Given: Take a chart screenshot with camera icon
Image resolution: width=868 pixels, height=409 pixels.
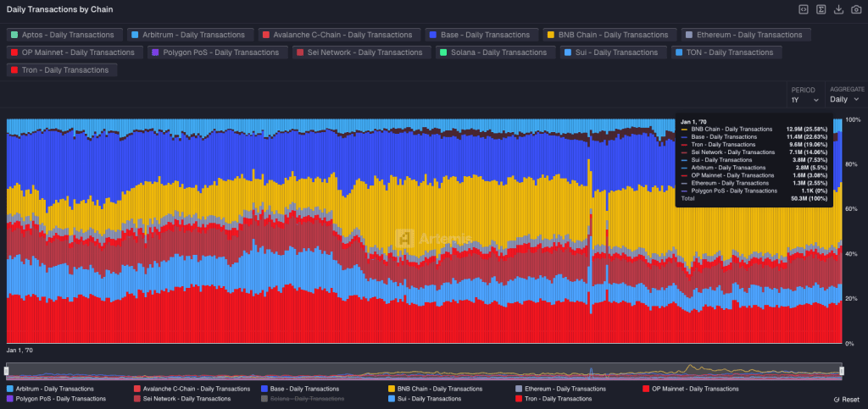Looking at the screenshot, I should tap(854, 9).
